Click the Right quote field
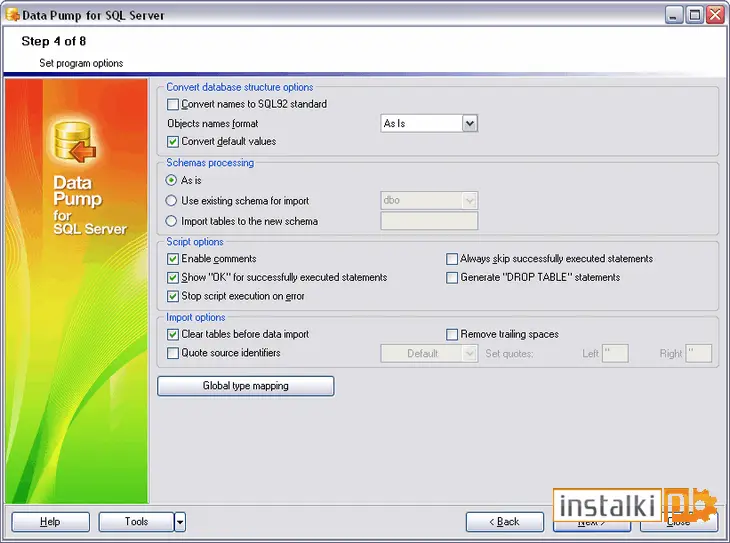730x543 pixels. click(699, 353)
